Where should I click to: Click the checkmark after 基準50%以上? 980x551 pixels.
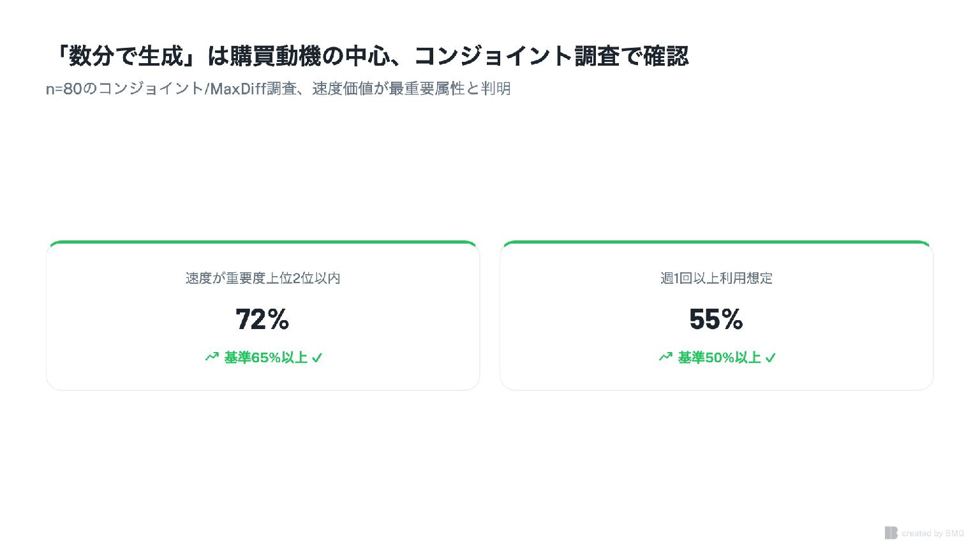click(771, 358)
